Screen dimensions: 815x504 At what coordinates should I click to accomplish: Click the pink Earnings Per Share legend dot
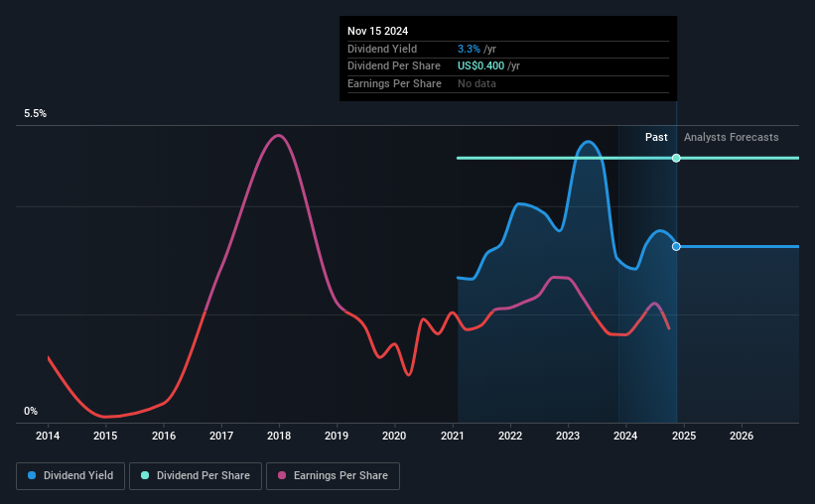(282, 475)
